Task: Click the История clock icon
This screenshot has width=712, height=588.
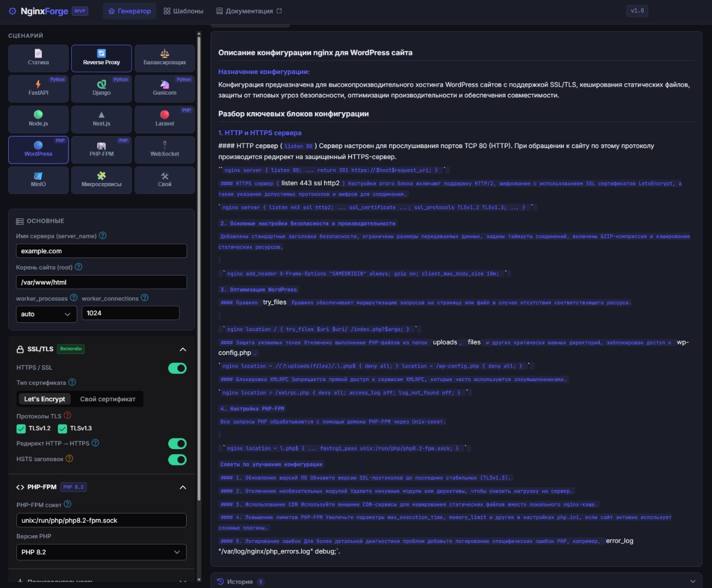Action: 220,581
